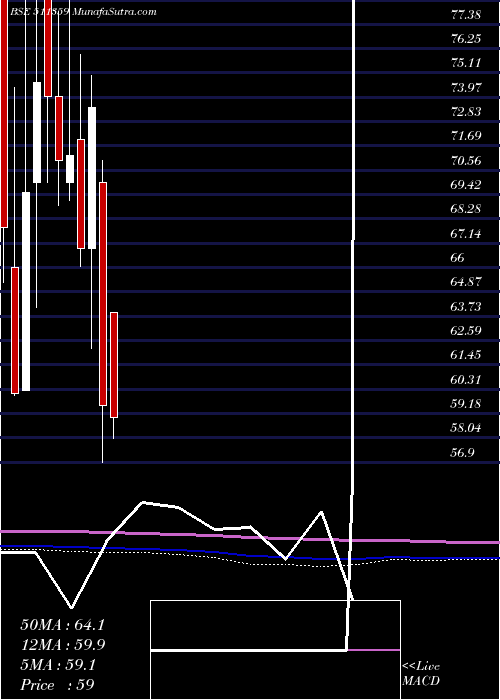Click the 62.59 price axis label
Screen dimensions: 500x700
coord(466,330)
